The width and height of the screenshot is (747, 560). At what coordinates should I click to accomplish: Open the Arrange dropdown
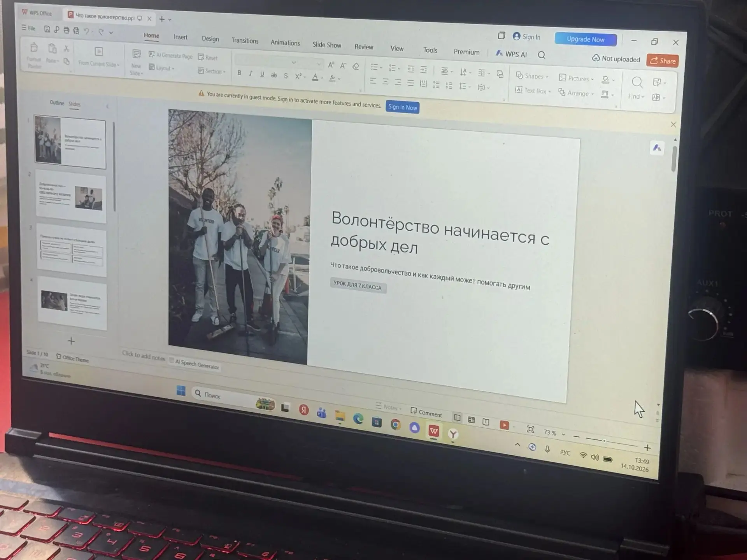[x=576, y=93]
